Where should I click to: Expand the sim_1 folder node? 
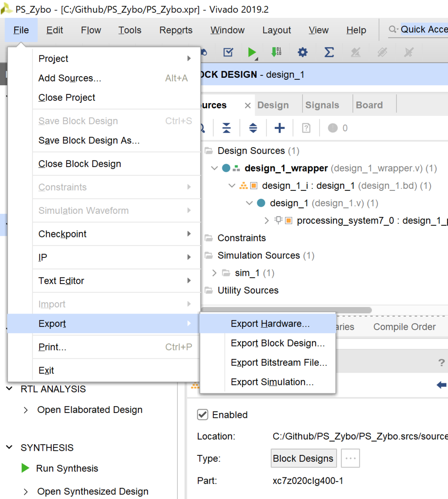tap(214, 273)
